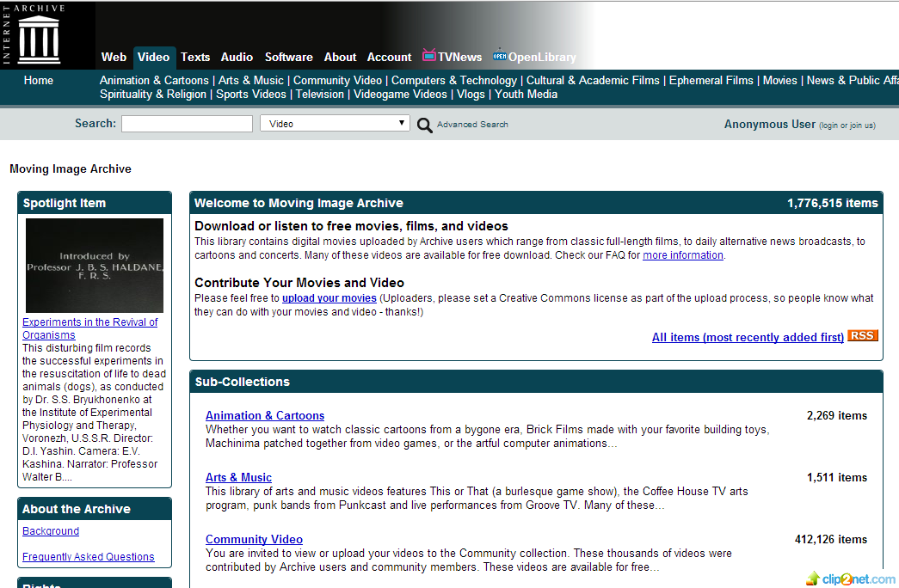Switch to the Audio tab
Image resolution: width=899 pixels, height=588 pixels.
(x=237, y=57)
